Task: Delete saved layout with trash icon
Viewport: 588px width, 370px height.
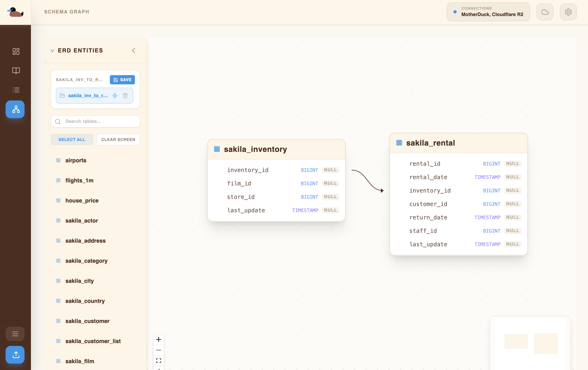Action: (x=125, y=95)
